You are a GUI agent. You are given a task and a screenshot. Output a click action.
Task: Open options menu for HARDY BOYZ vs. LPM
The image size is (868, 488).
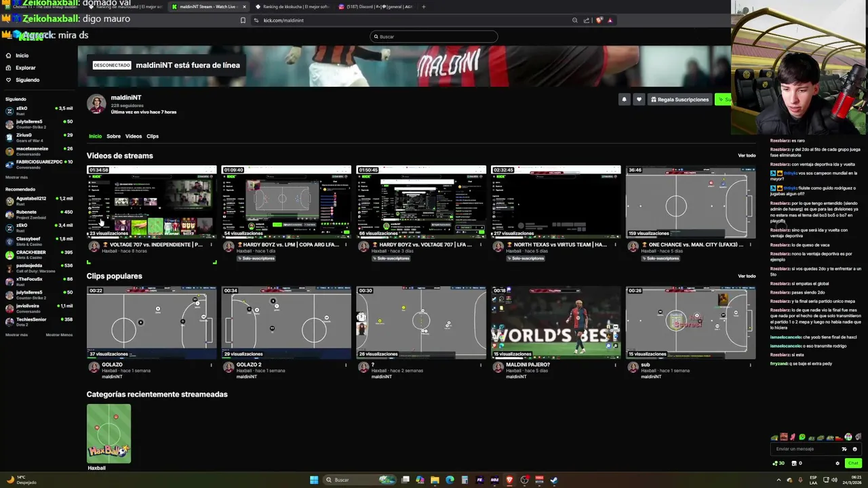pyautogui.click(x=346, y=245)
